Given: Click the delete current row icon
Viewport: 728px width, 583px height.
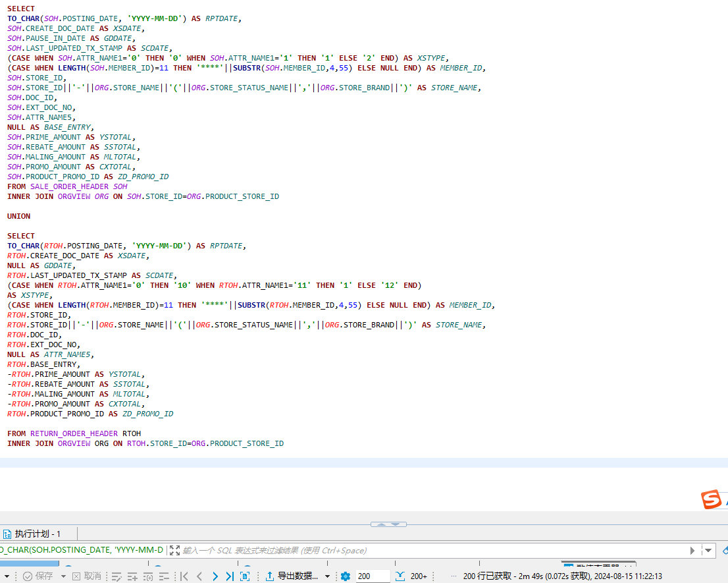Looking at the screenshot, I should [x=164, y=576].
